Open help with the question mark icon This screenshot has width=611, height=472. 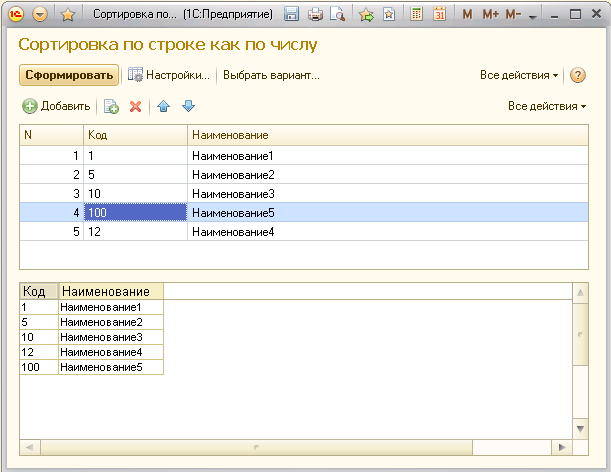577,75
